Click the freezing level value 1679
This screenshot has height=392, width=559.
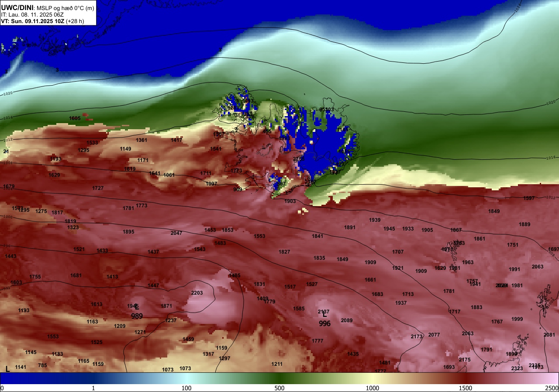tap(9, 186)
